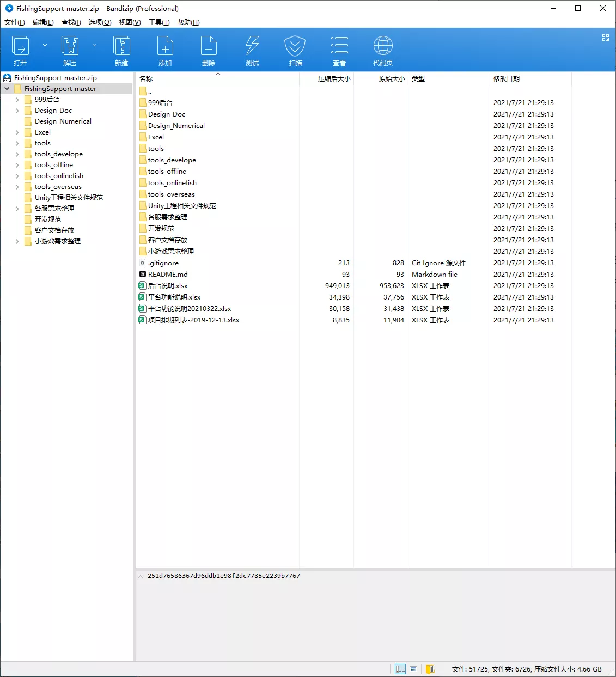Click the 新建 (New archive) toolbar icon
The image size is (616, 677).
121,49
